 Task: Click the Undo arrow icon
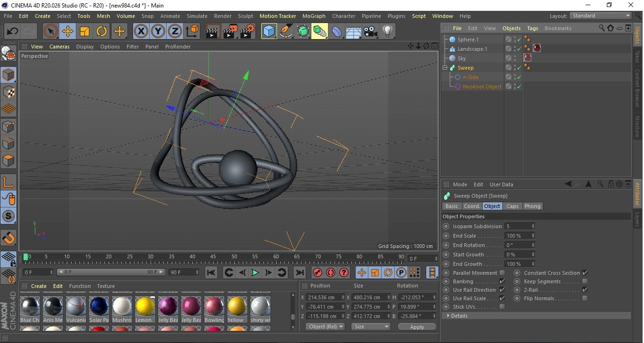tap(12, 32)
